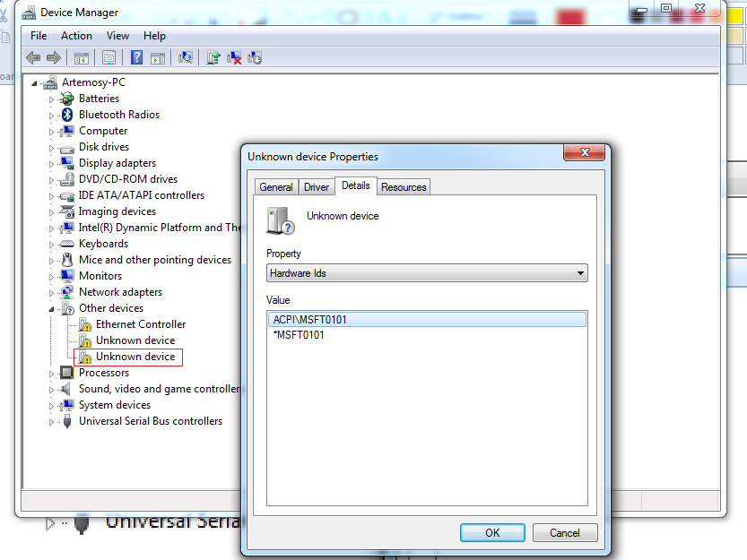Select the Bluetooth Radios icon
The image size is (747, 560).
tap(67, 115)
